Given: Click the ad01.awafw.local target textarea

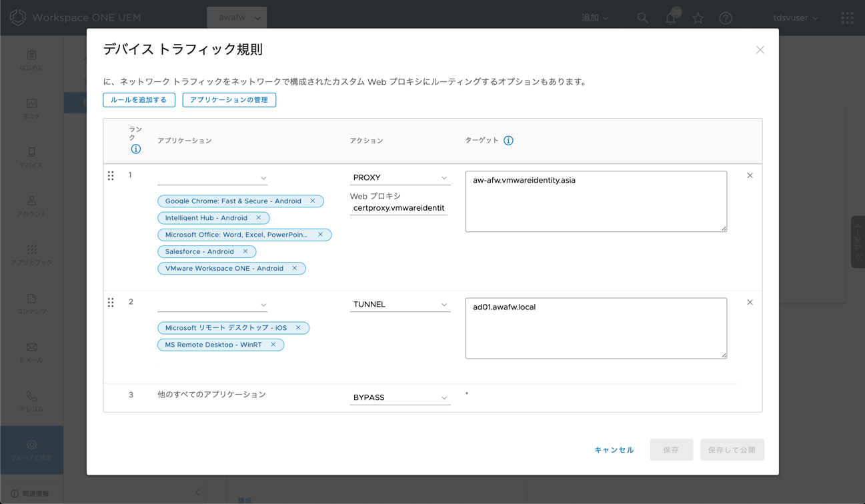Looking at the screenshot, I should (x=596, y=328).
